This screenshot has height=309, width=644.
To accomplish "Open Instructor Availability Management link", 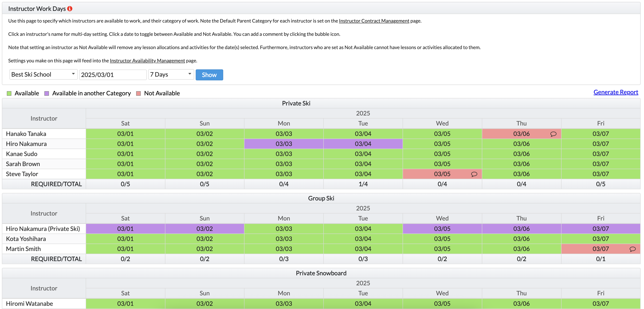I will (147, 60).
